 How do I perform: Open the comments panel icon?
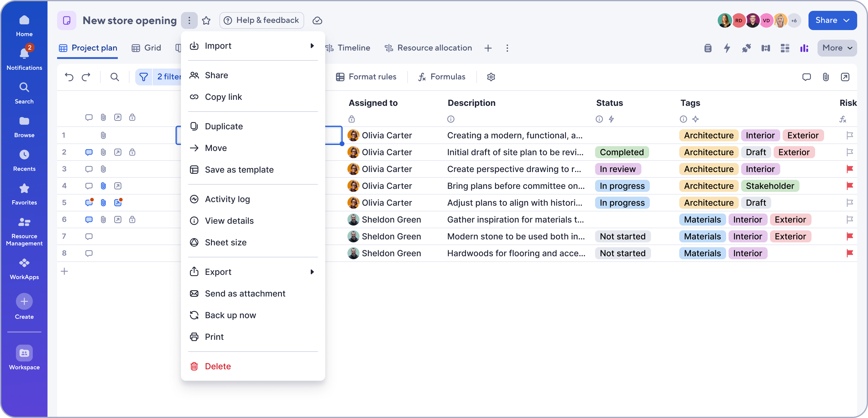[x=807, y=77]
